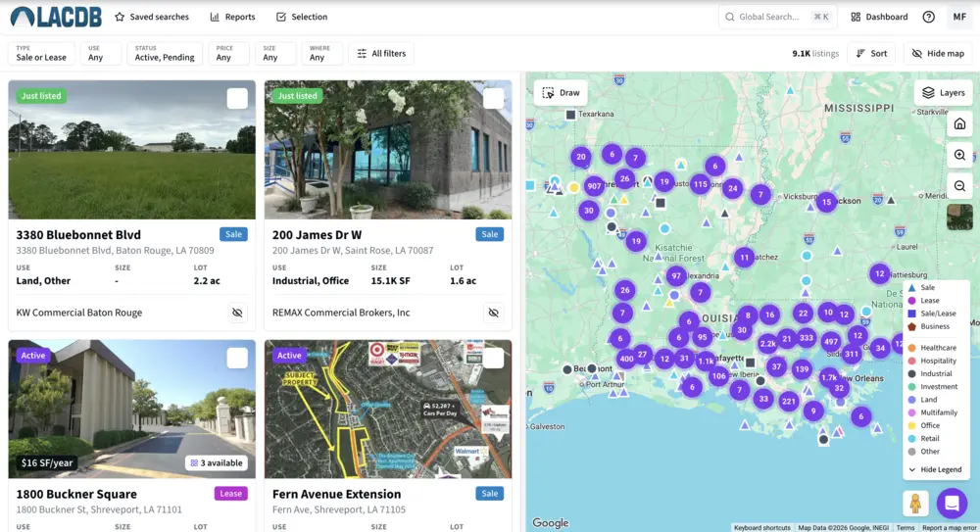Zoom in on the map
The image size is (980, 532).
(x=959, y=155)
